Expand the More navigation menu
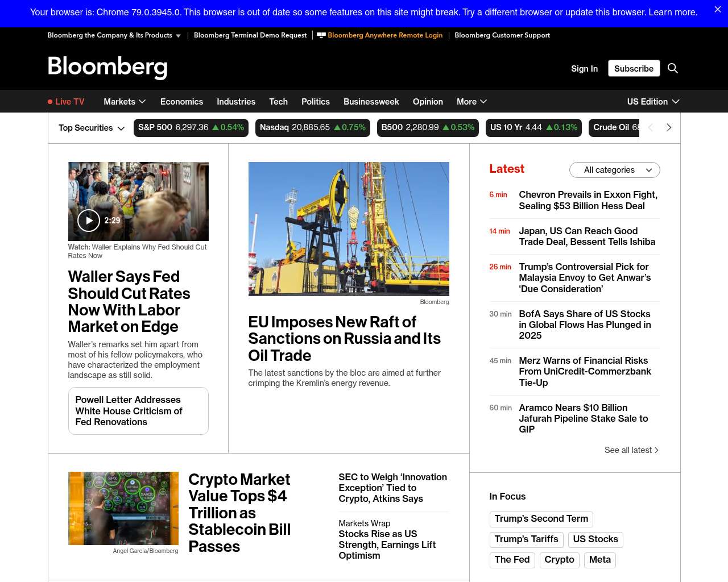The image size is (728, 582). tap(471, 102)
